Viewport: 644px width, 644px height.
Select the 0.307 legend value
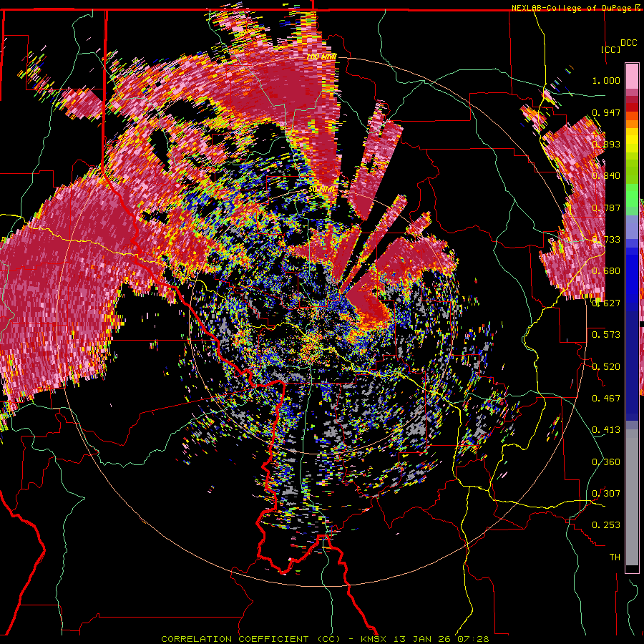click(x=606, y=493)
